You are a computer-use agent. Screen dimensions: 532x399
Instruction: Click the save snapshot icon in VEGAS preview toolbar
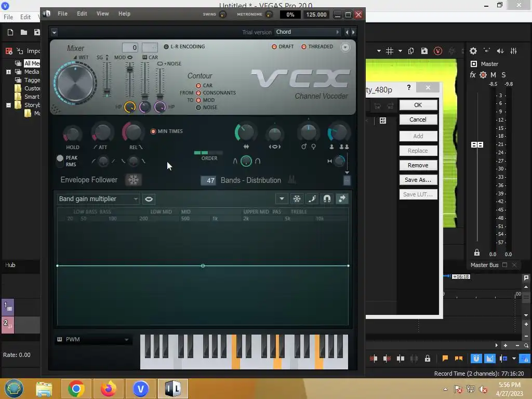coord(424,51)
